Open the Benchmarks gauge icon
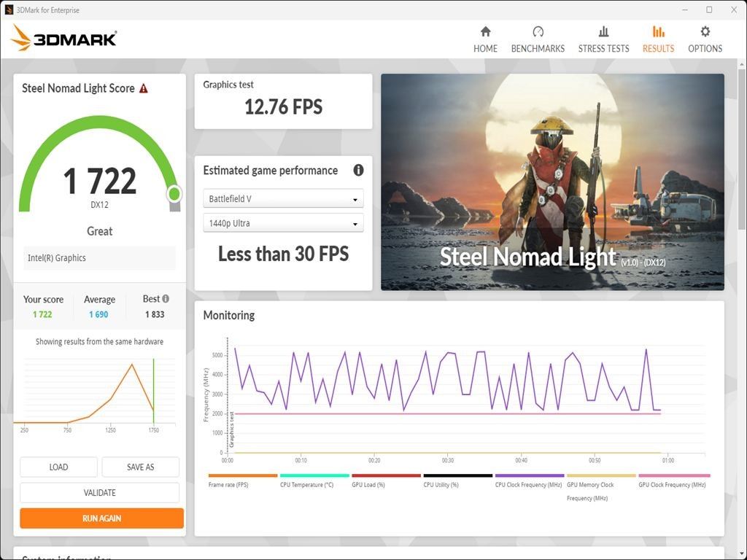The image size is (747, 560). tap(538, 31)
